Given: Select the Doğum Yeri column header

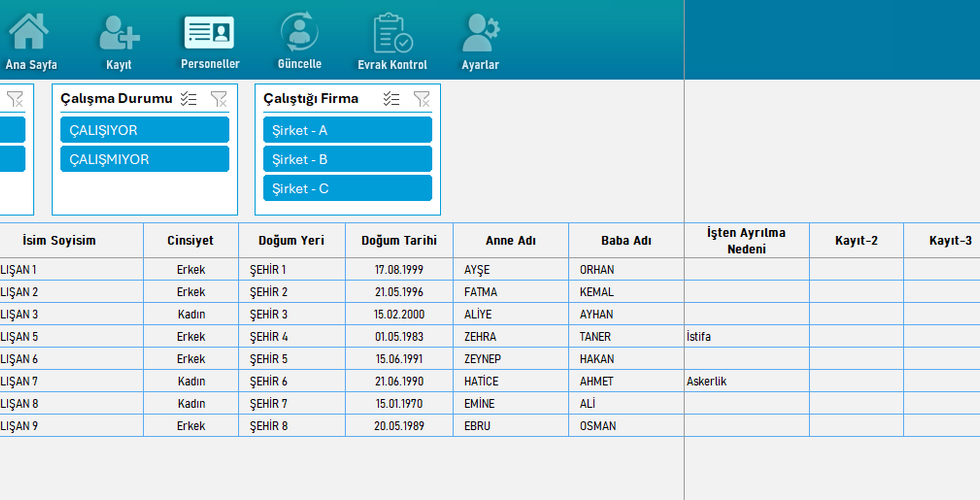Looking at the screenshot, I should 292,241.
